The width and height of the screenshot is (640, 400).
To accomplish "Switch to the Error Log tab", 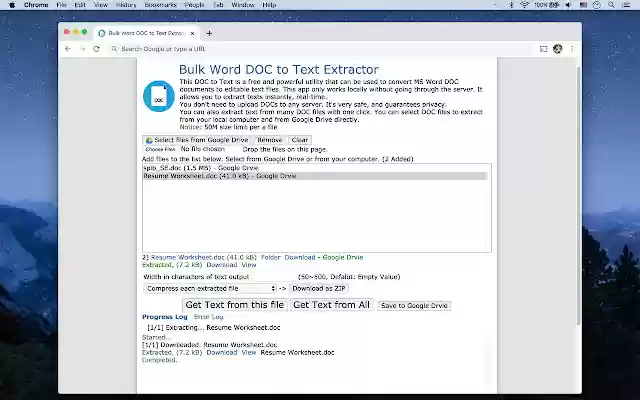I will pyautogui.click(x=208, y=317).
